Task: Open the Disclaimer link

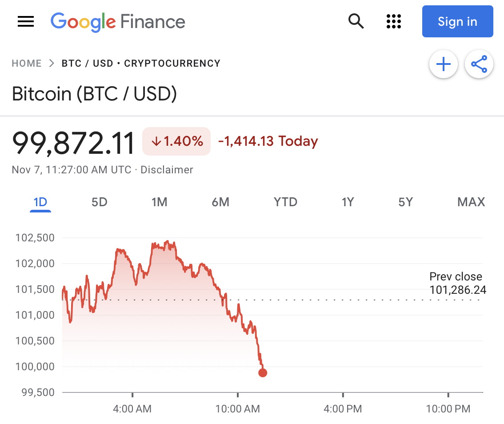Action: [x=167, y=170]
